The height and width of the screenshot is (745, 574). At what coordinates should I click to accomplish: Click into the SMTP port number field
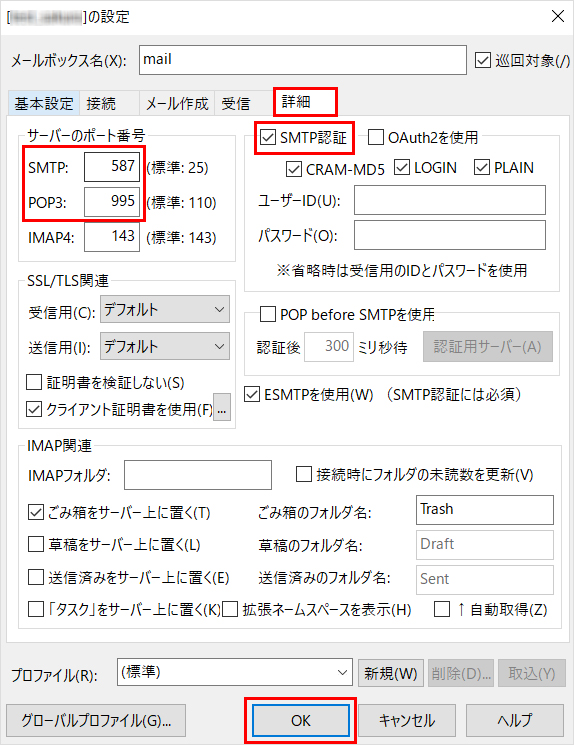(x=112, y=167)
